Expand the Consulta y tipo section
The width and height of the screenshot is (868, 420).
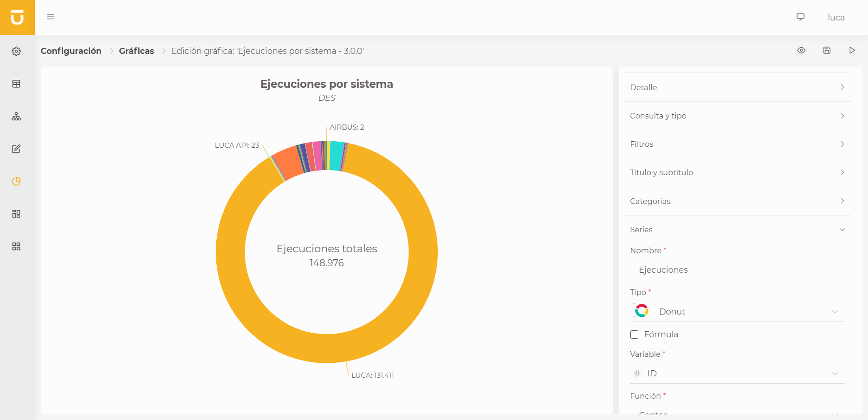(x=737, y=116)
